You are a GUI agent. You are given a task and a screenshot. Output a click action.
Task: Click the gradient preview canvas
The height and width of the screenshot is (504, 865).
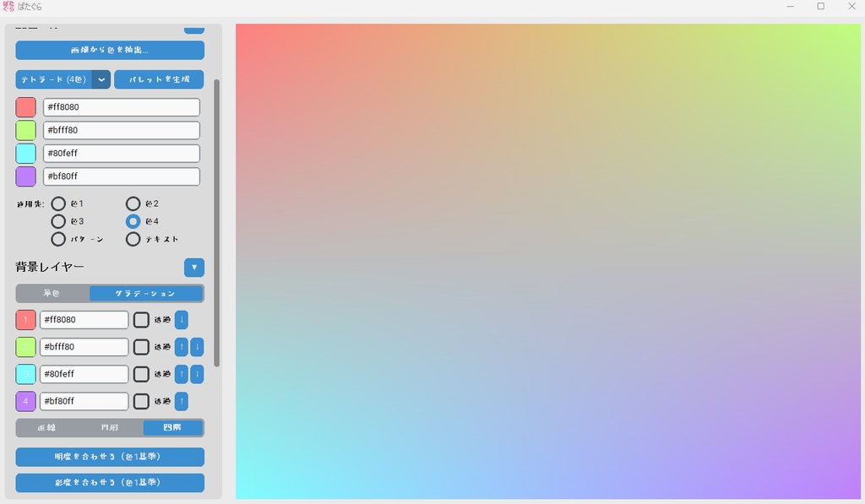[x=547, y=262]
